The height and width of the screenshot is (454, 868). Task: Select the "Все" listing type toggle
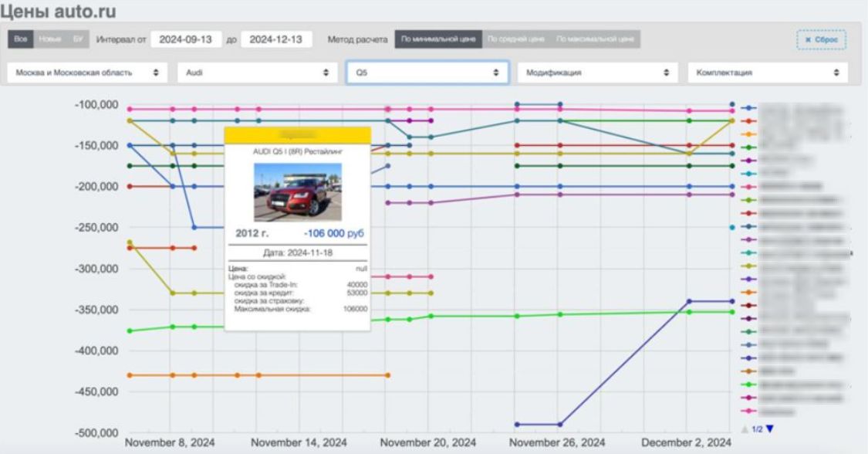(x=21, y=39)
